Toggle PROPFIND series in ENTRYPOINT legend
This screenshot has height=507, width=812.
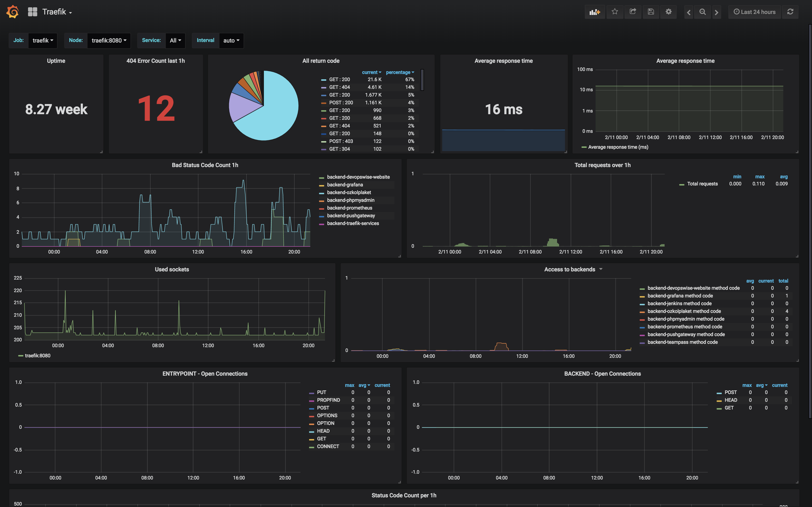[328, 400]
